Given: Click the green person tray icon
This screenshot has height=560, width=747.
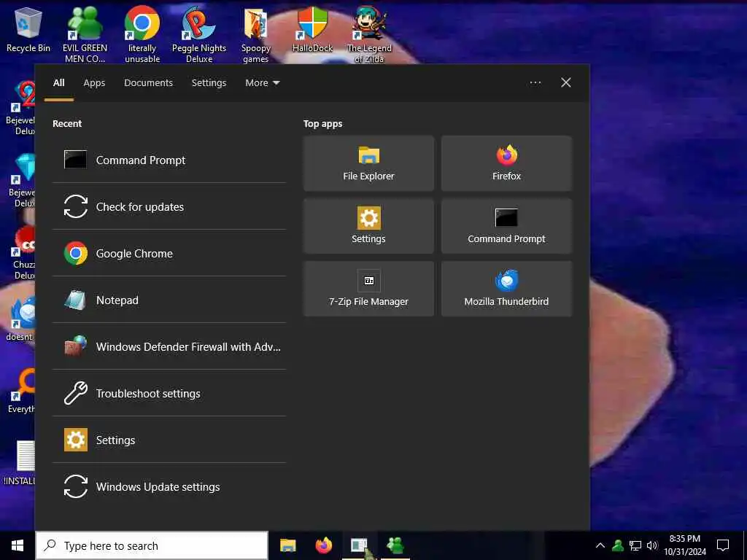Looking at the screenshot, I should [618, 545].
